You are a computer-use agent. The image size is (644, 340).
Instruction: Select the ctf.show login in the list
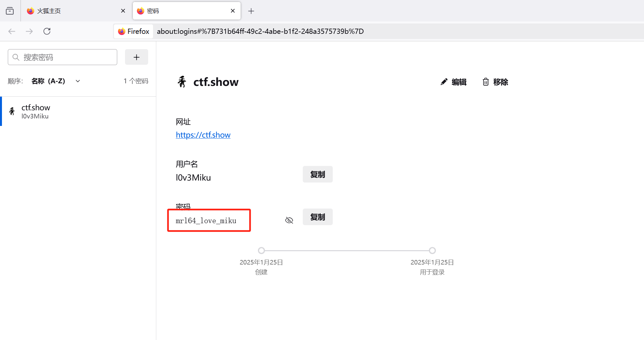point(78,111)
